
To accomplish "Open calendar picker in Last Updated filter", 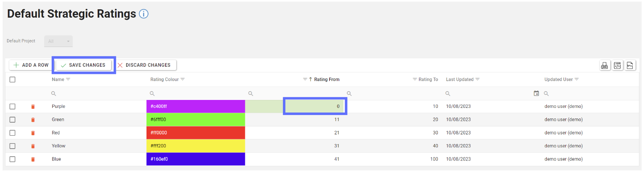I will coord(536,93).
